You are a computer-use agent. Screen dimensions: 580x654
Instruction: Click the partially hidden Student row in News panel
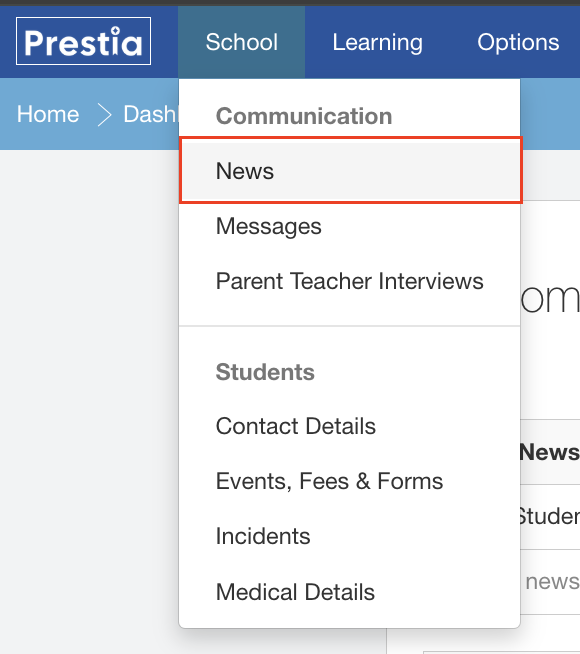click(550, 517)
